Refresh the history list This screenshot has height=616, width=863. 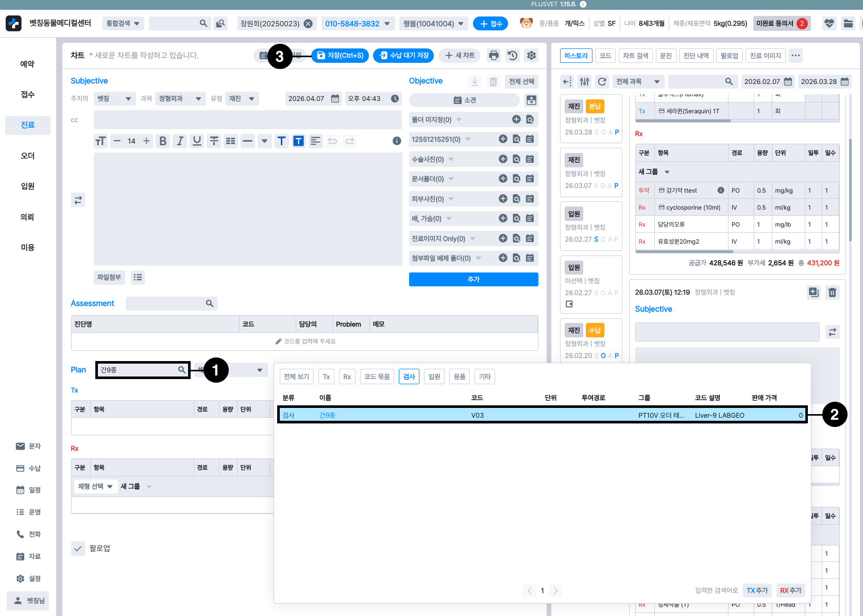coord(602,81)
